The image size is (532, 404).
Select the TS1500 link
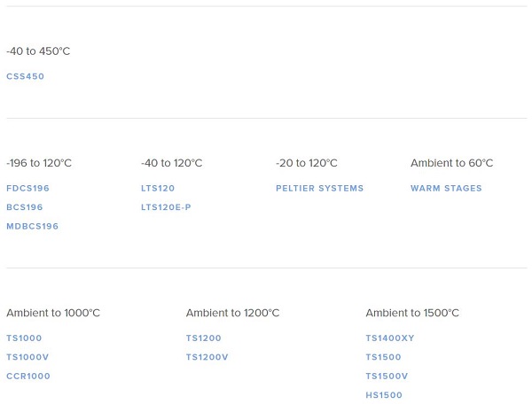[383, 357]
